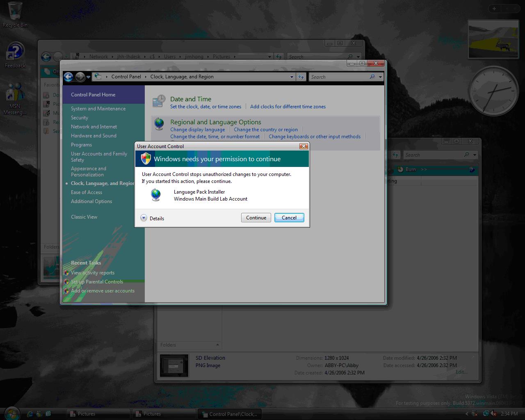Switch to Classic View
This screenshot has width=525, height=420.
[84, 217]
